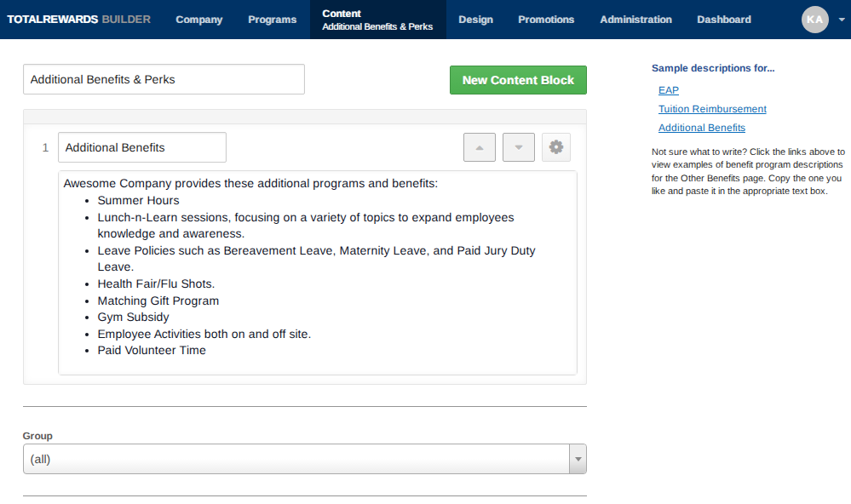Click the page title input field
The width and height of the screenshot is (851, 504).
pos(164,79)
